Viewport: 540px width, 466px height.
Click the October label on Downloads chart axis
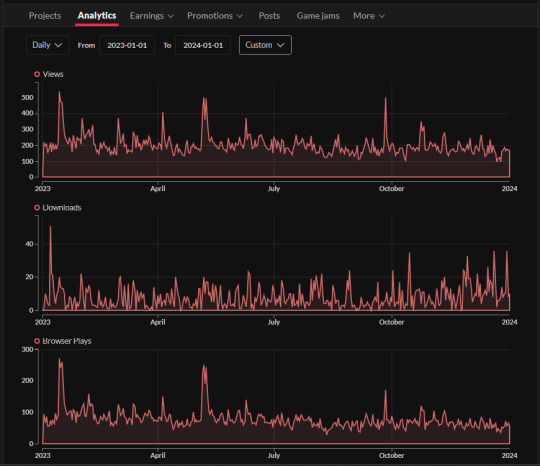[392, 322]
